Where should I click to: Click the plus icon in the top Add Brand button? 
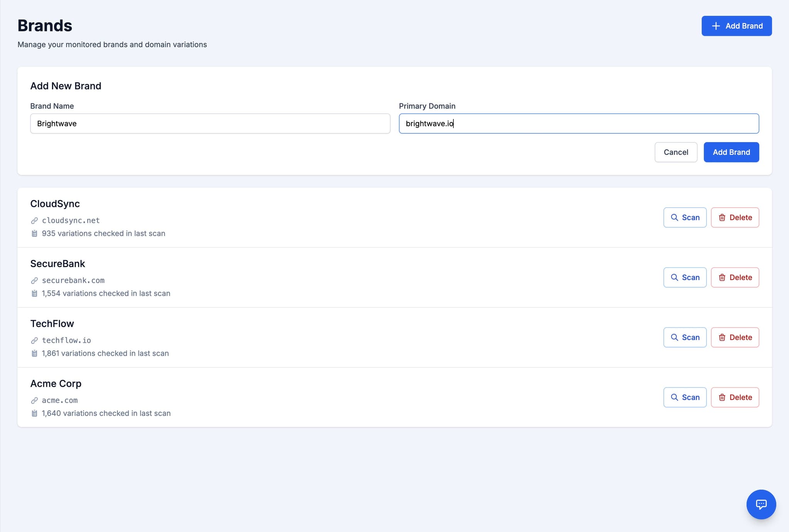(716, 26)
